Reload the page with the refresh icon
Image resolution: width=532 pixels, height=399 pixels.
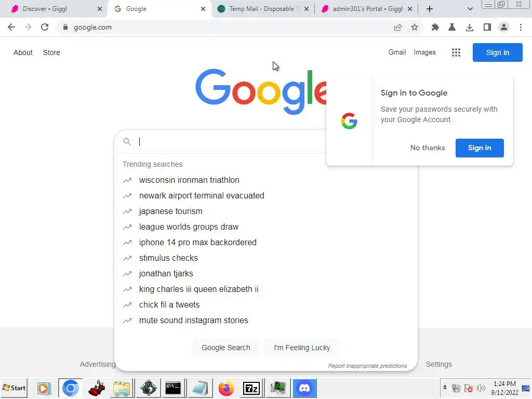coord(45,27)
